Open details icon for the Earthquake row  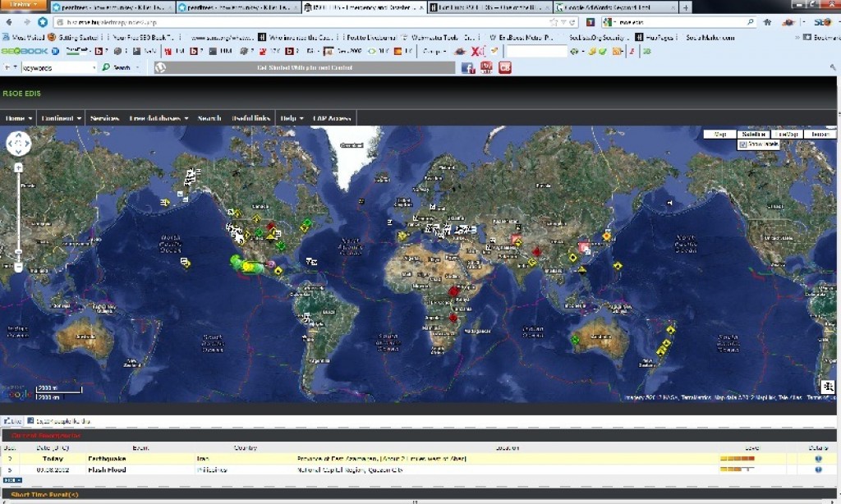tap(818, 458)
